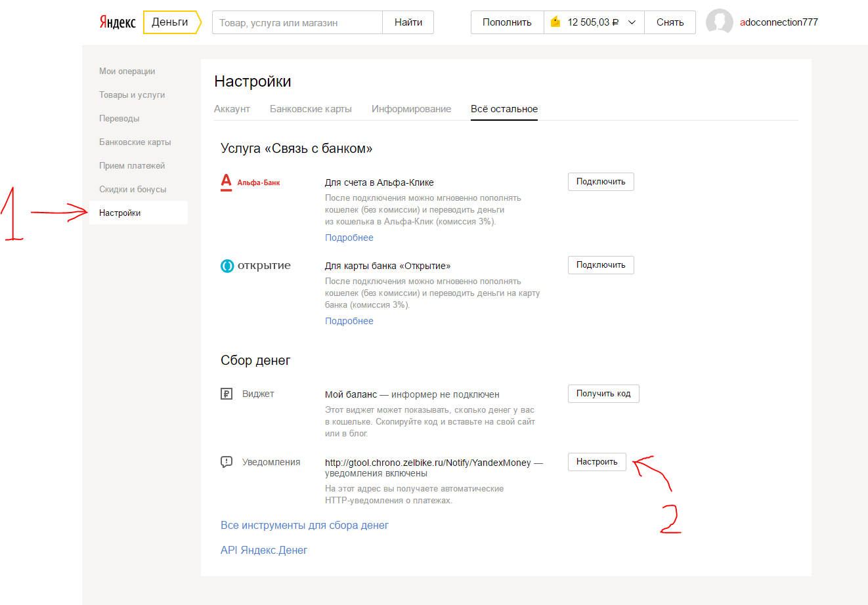Click Получить код for the widget
Image resolution: width=868 pixels, height=605 pixels.
tap(603, 394)
